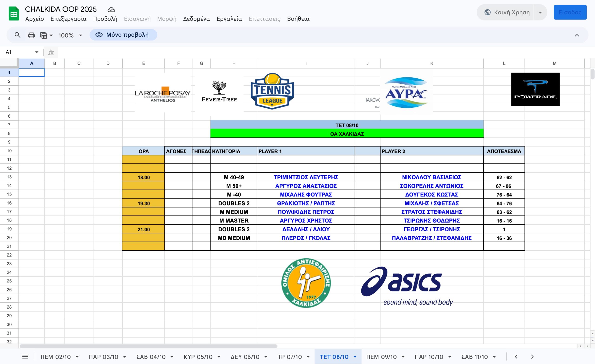
Task: Click the green ΟΑ ΧΑΛΚΙΔΑΣ banner cell
Action: 347,134
